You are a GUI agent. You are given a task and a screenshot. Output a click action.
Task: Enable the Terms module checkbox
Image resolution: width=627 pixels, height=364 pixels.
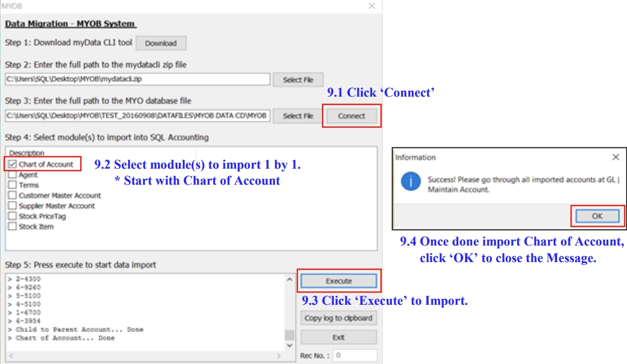click(13, 185)
